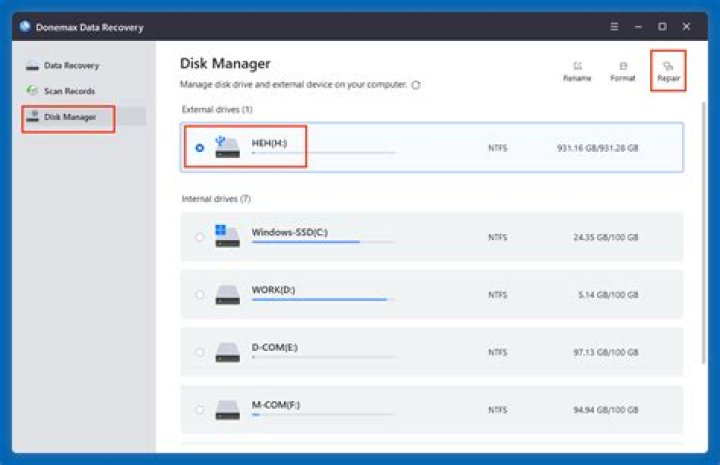Click the M-COM(F:) drive name

pos(276,404)
